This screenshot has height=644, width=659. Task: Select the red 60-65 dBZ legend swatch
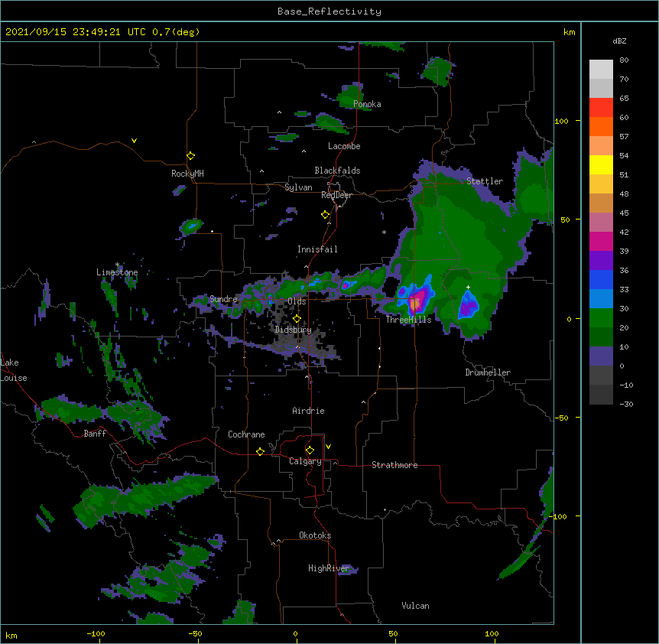pos(601,108)
